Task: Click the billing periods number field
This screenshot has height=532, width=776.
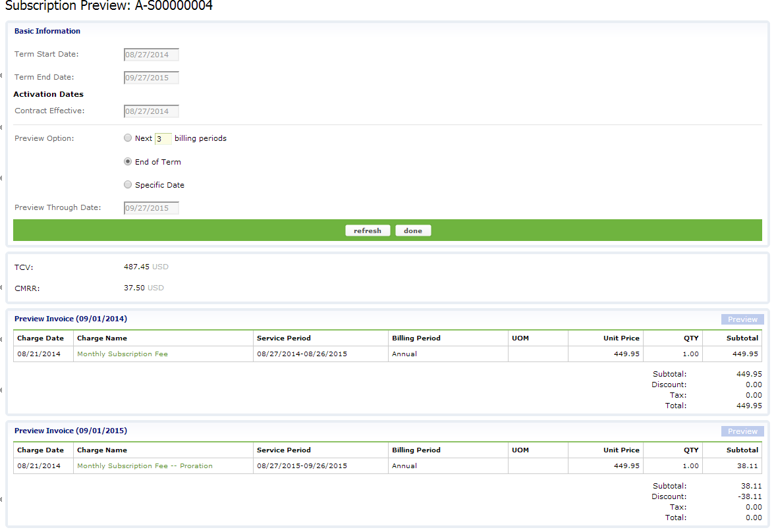Action: pyautogui.click(x=163, y=139)
